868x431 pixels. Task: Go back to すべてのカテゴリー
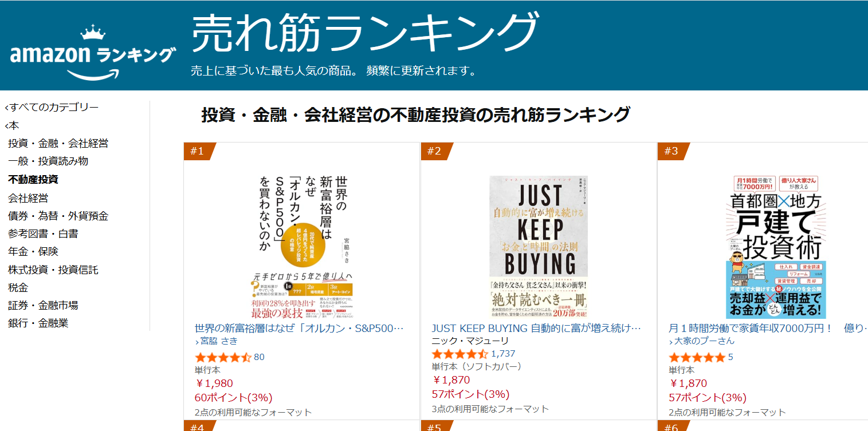tap(53, 107)
